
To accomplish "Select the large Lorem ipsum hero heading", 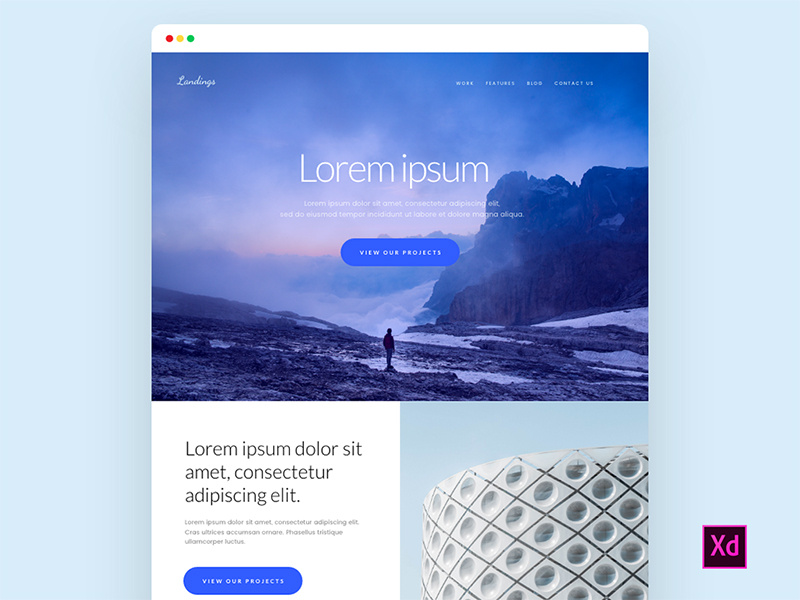I will (x=394, y=169).
